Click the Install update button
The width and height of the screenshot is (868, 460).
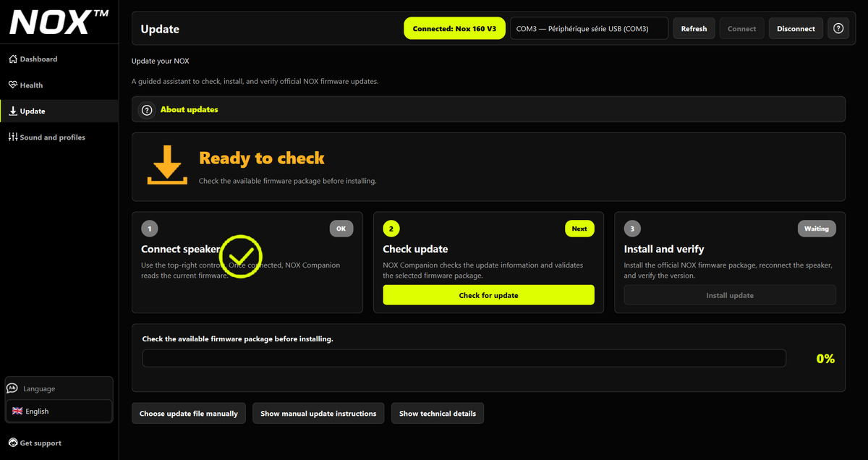click(730, 295)
